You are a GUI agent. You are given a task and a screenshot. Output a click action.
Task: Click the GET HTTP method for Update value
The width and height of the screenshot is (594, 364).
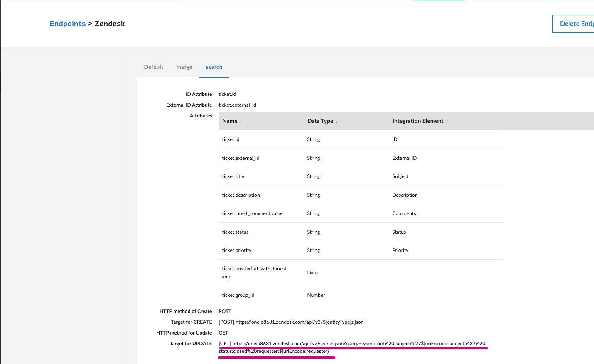click(x=223, y=333)
